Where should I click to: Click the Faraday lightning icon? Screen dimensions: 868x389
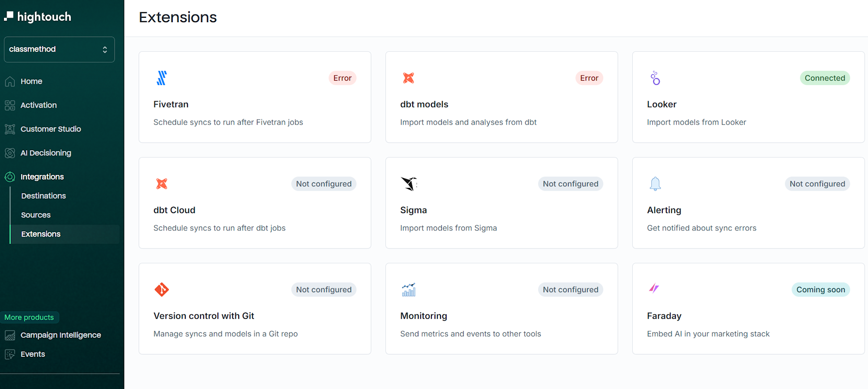[x=654, y=288]
